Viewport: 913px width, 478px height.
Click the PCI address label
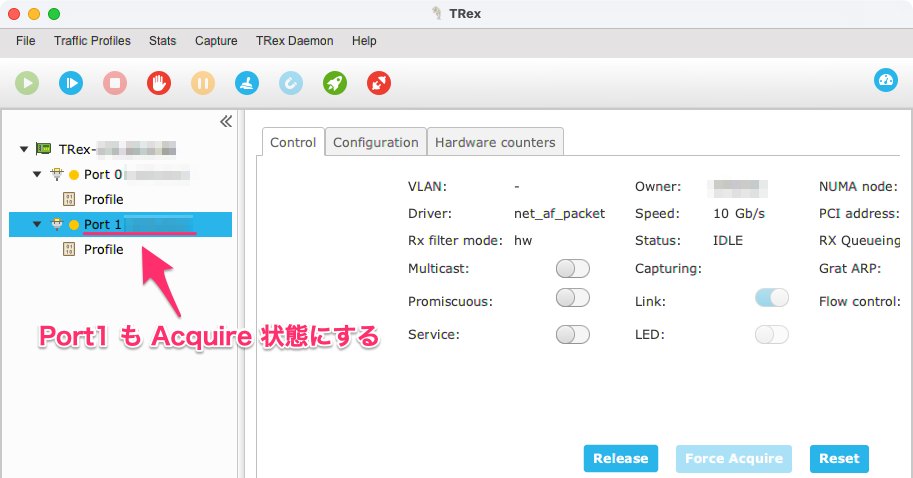click(x=859, y=214)
